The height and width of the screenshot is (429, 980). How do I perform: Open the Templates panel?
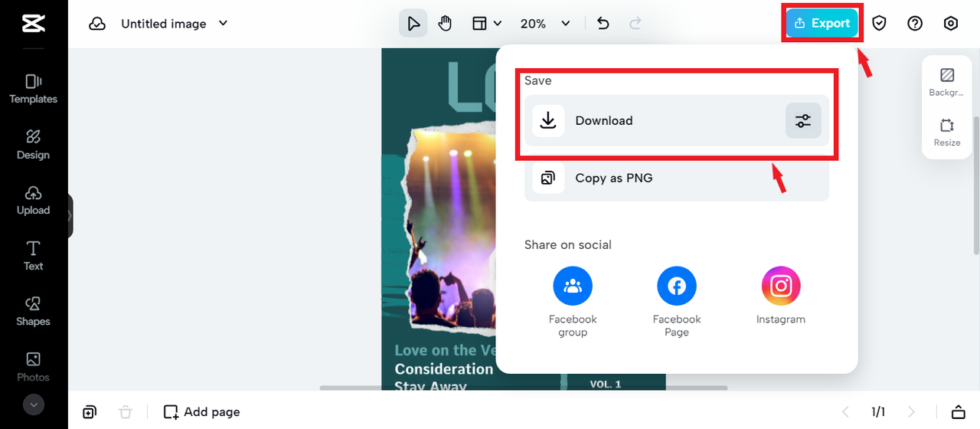[34, 89]
